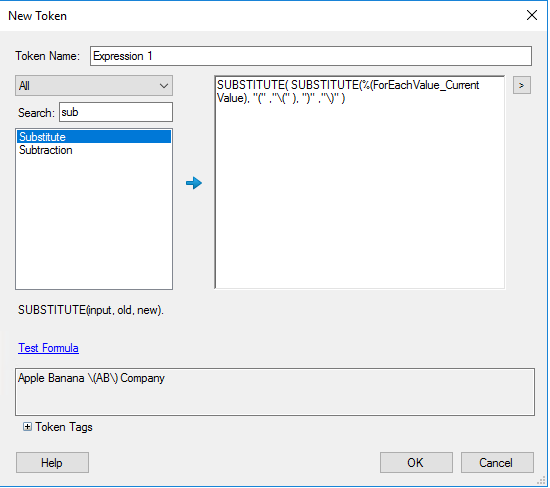Click the test result output box
Viewport: 550px width, 488px height.
click(x=275, y=392)
